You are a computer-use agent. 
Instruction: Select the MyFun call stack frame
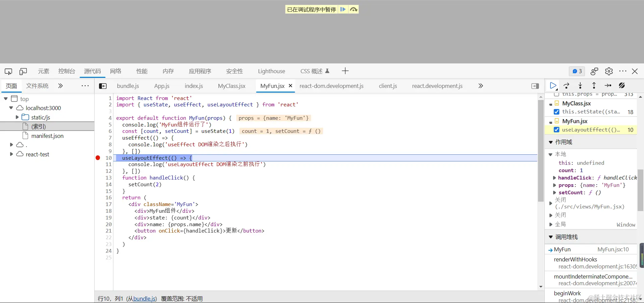[x=591, y=249]
